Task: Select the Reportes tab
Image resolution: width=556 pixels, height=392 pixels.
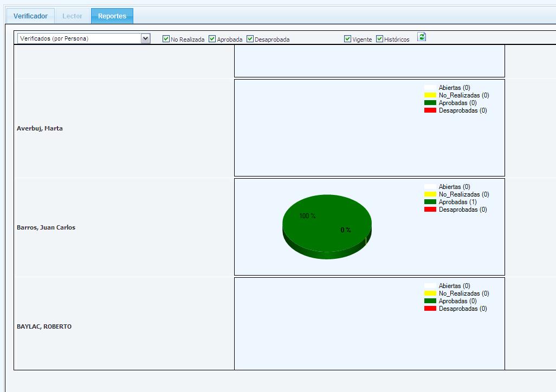Action: click(112, 16)
